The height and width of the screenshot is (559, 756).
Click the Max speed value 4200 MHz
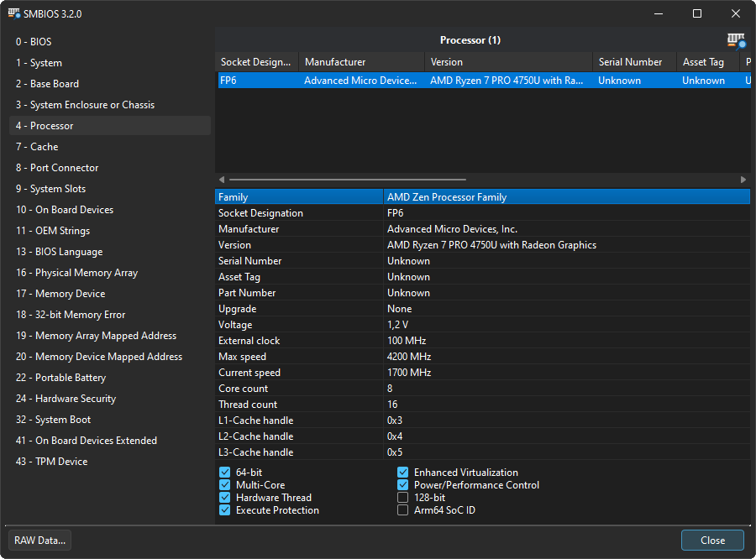409,357
